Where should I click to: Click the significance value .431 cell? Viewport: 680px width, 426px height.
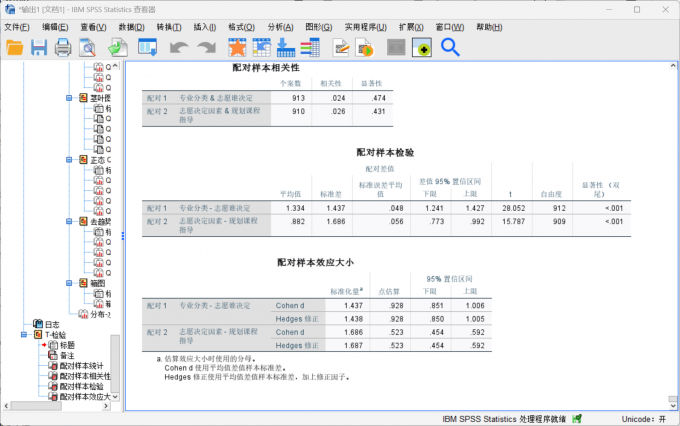tap(373, 115)
